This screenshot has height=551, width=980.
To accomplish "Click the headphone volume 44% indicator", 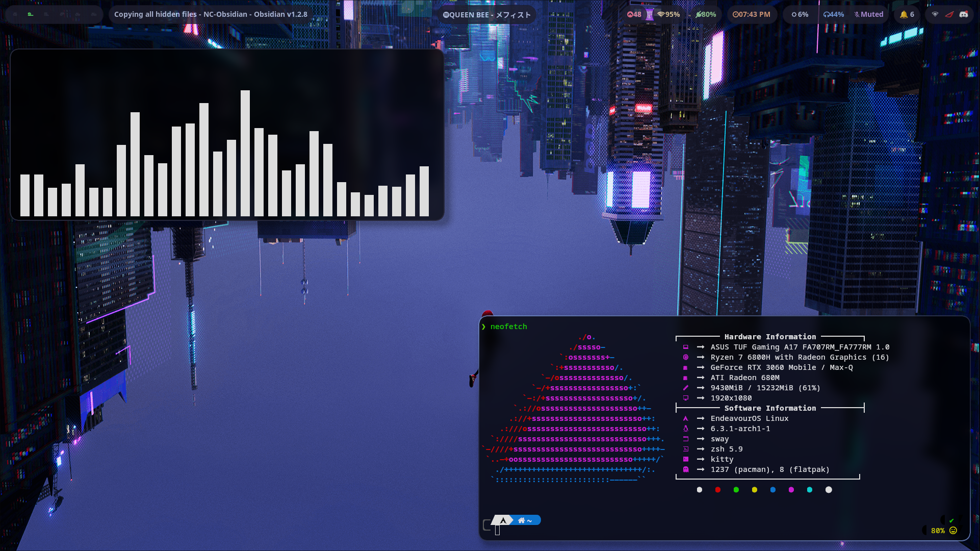I will [833, 14].
